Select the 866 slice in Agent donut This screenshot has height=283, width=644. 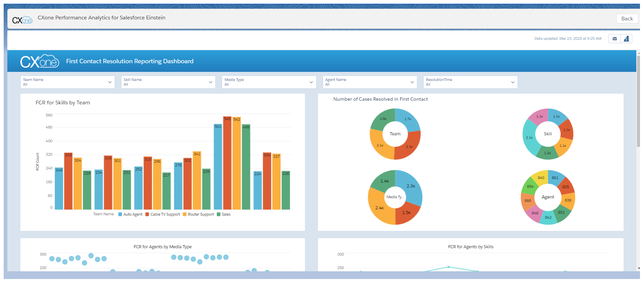click(x=528, y=201)
